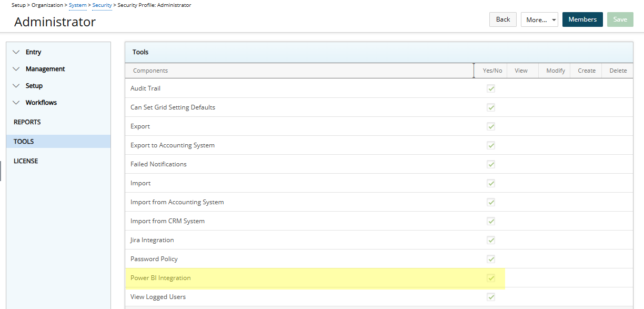Viewport: 644px width, 309px height.
Task: Toggle the Power BI Integration checkbox
Action: click(491, 277)
